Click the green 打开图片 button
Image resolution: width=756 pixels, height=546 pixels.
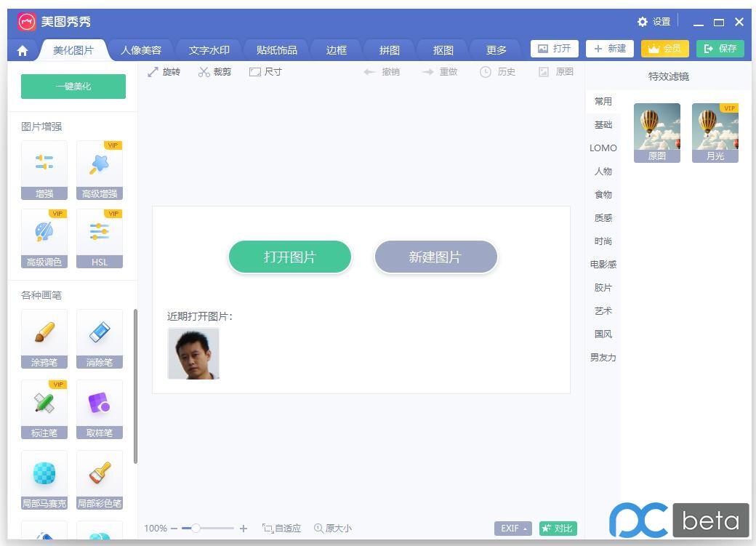point(290,257)
